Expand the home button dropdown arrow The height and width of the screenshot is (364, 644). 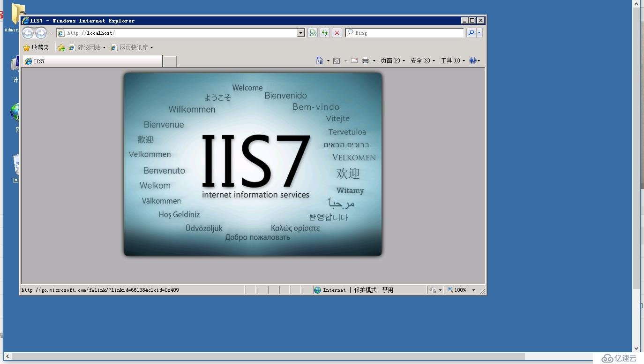pyautogui.click(x=328, y=61)
